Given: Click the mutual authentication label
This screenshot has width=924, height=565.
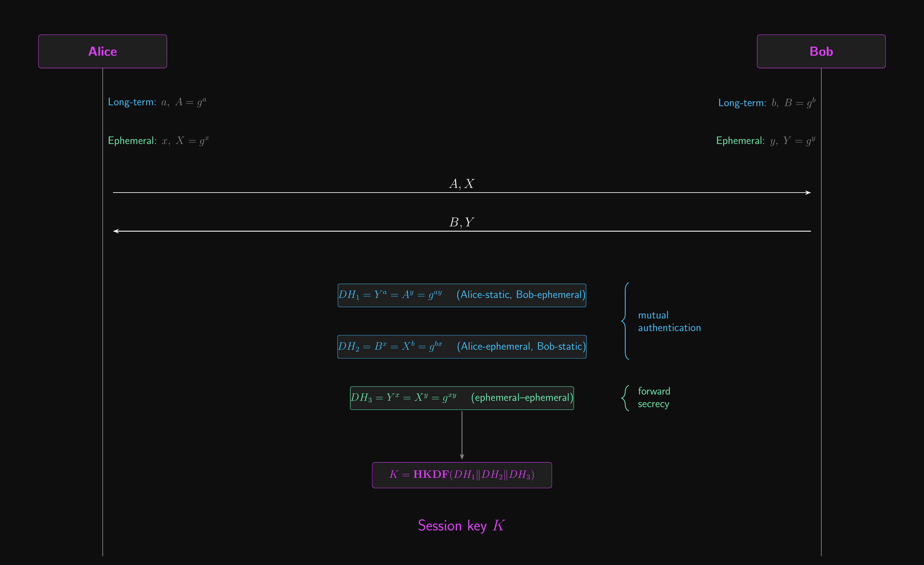Looking at the screenshot, I should coord(669,321).
